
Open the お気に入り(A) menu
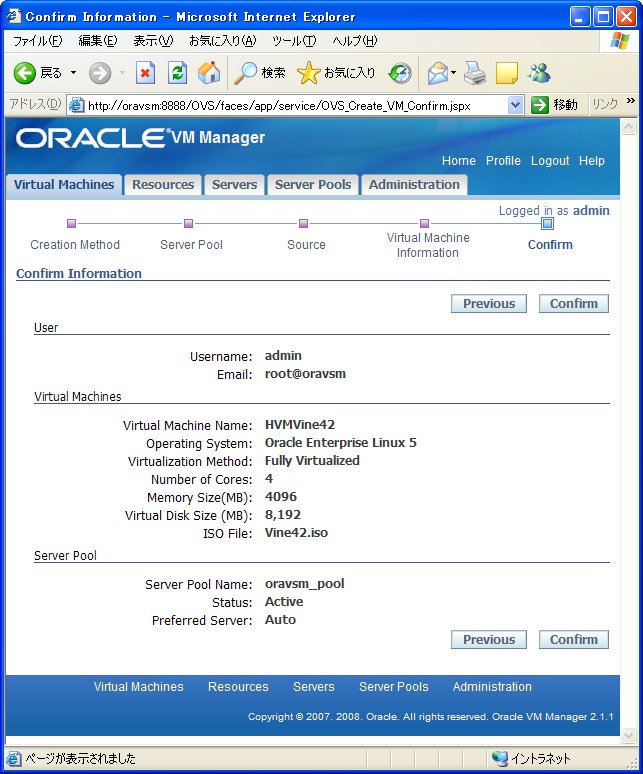(x=223, y=41)
